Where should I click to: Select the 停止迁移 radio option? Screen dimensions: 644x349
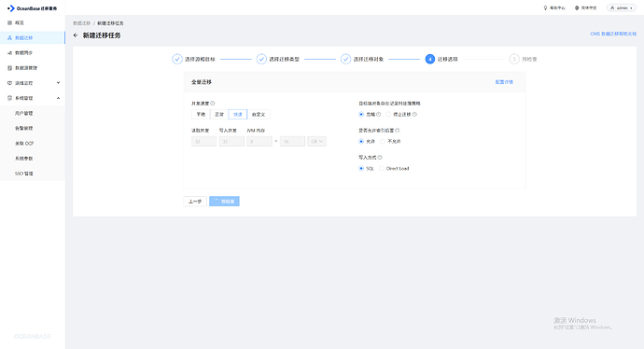(x=388, y=115)
